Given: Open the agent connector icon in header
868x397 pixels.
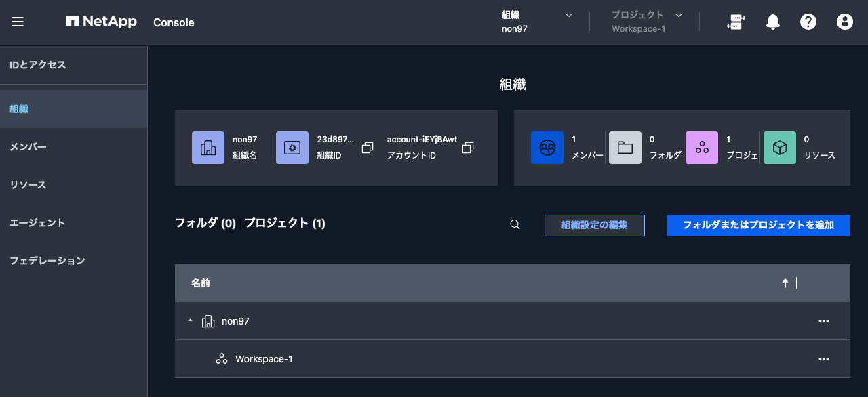Looking at the screenshot, I should click(x=736, y=22).
